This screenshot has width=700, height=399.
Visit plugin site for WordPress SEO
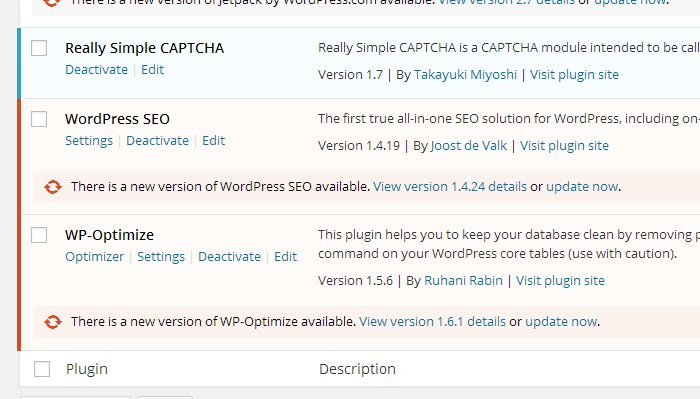click(x=564, y=145)
